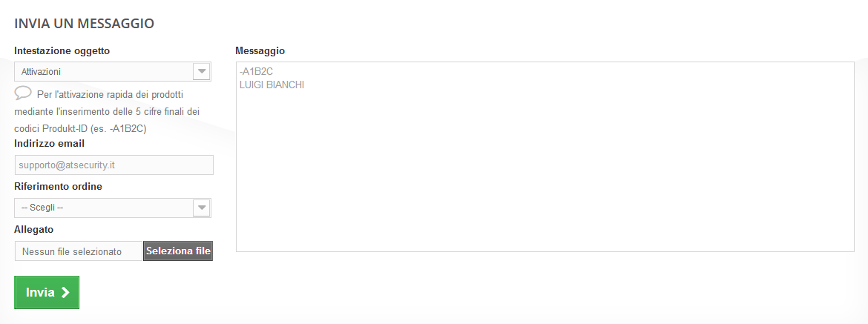Click inside the Messaggio text area
The height and width of the screenshot is (324, 868).
coord(545,156)
